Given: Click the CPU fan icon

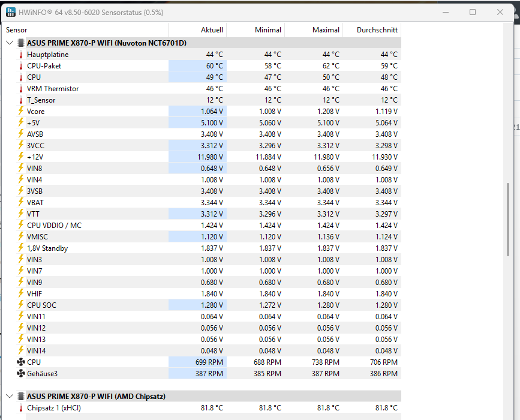Looking at the screenshot, I should click(x=21, y=362).
